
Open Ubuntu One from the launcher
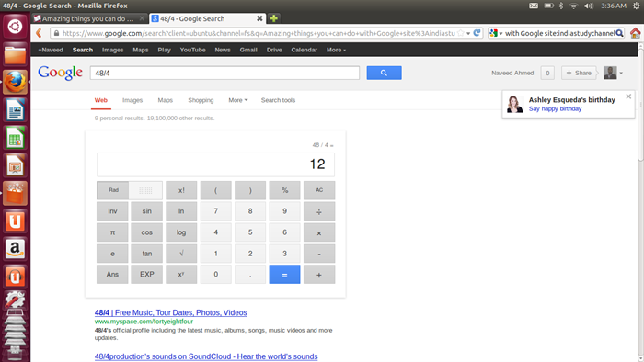pos(16,221)
